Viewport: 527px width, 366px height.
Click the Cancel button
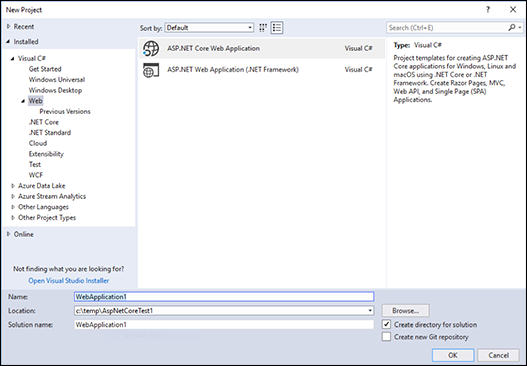pyautogui.click(x=498, y=355)
